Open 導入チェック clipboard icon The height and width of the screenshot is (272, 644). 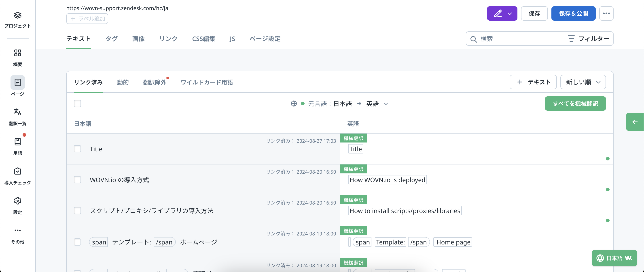pos(17,171)
